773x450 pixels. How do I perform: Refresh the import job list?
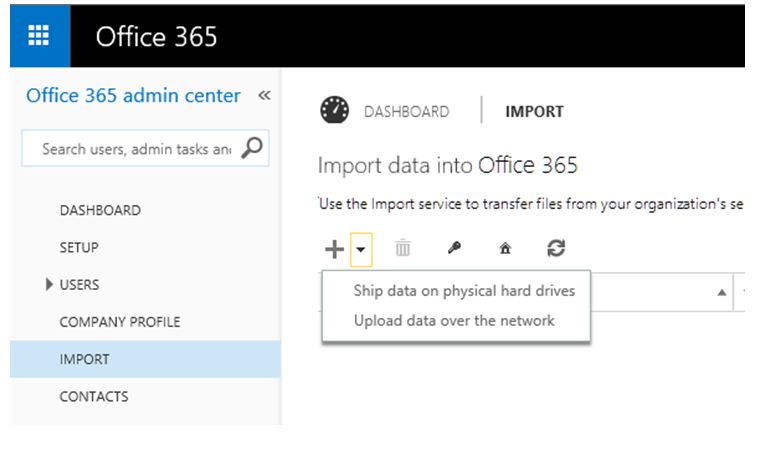tap(556, 250)
